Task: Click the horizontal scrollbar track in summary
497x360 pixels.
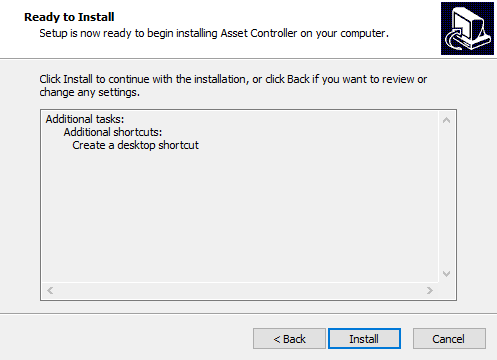Action: coord(240,291)
